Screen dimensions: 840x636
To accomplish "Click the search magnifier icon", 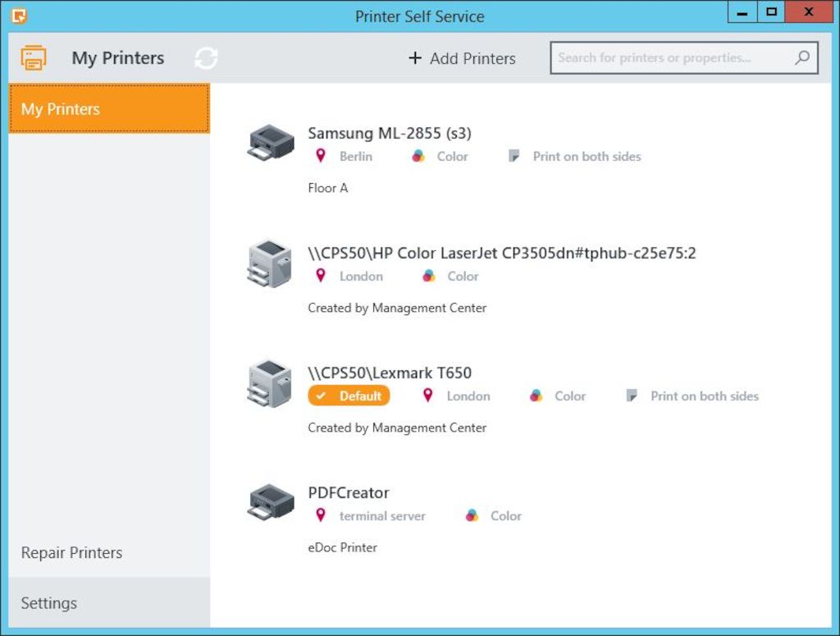I will [802, 57].
